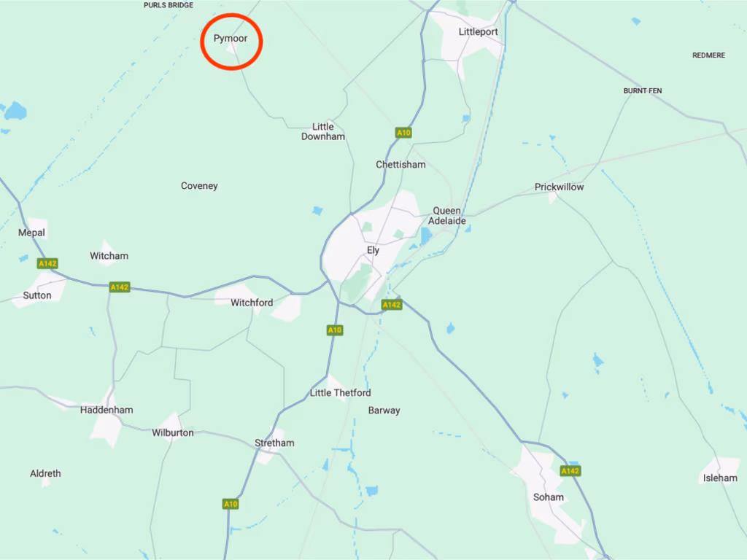Click the A10 shield south of Ely
This screenshot has height=560, width=747.
click(x=334, y=330)
